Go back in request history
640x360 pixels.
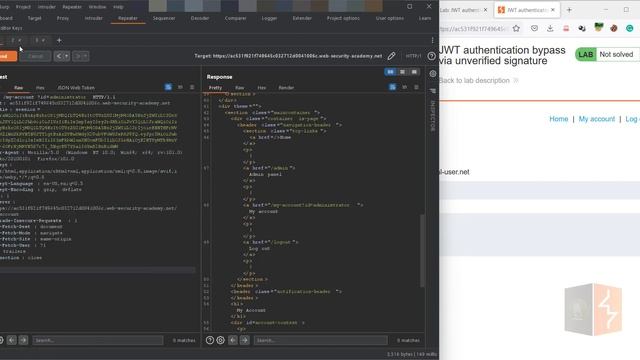tap(58, 56)
